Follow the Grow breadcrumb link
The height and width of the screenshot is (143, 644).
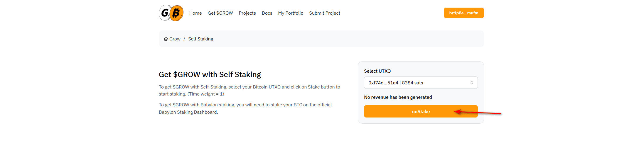[175, 39]
